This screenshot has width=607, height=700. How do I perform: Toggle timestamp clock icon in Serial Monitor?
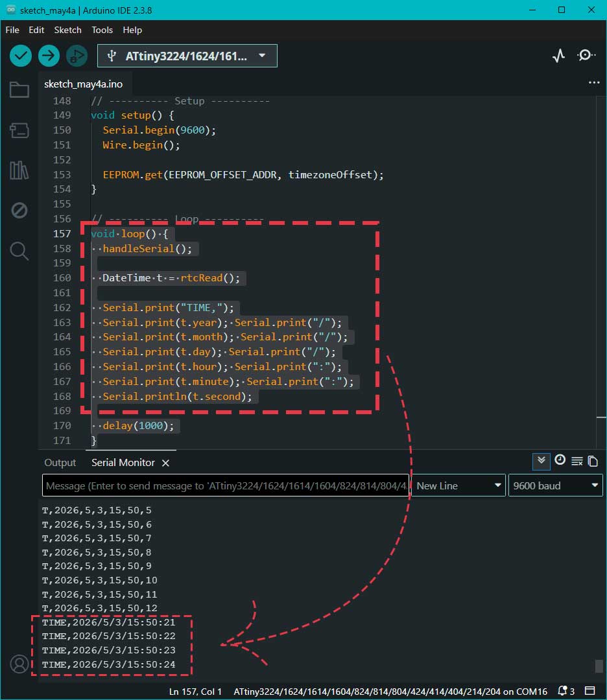[560, 460]
